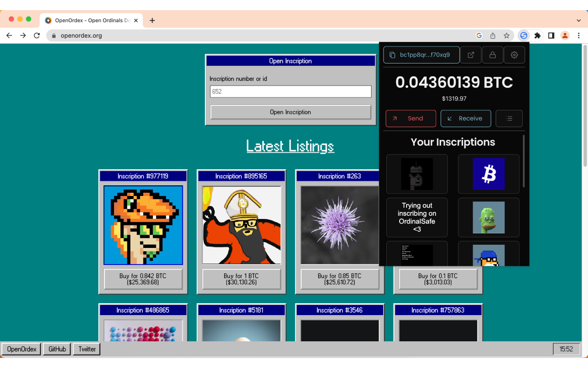The height and width of the screenshot is (368, 588).
Task: Click the Send button in wallet
Action: [411, 118]
